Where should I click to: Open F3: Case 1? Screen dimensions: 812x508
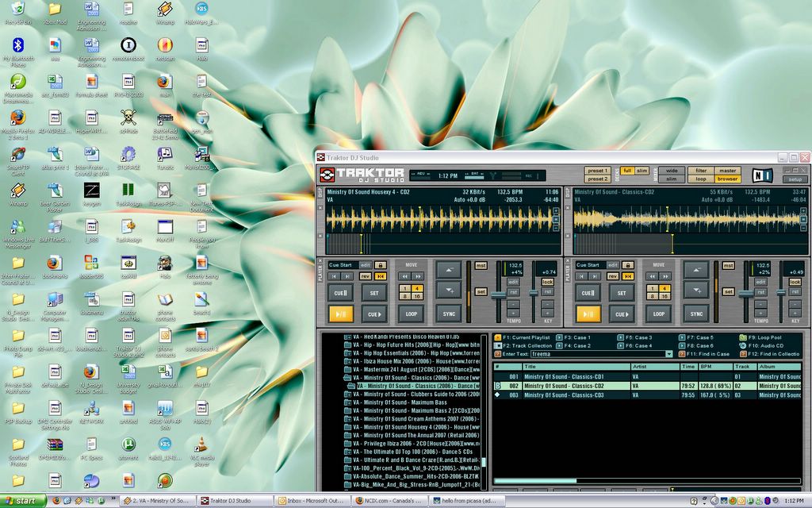tap(573, 337)
